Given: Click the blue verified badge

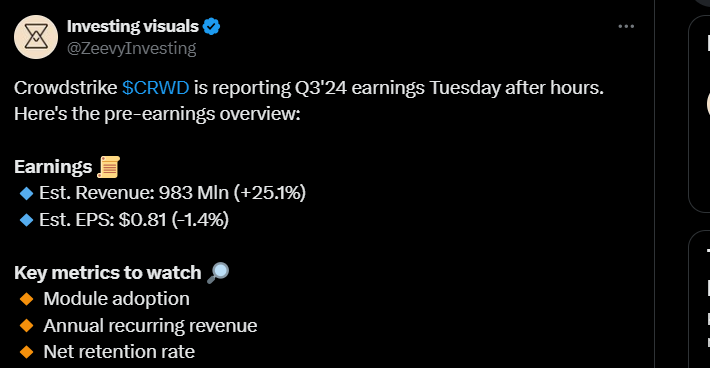Looking at the screenshot, I should [x=211, y=27].
